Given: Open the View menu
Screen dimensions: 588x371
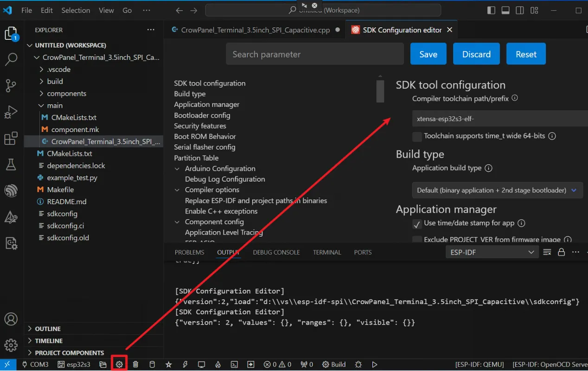Looking at the screenshot, I should coord(106,10).
